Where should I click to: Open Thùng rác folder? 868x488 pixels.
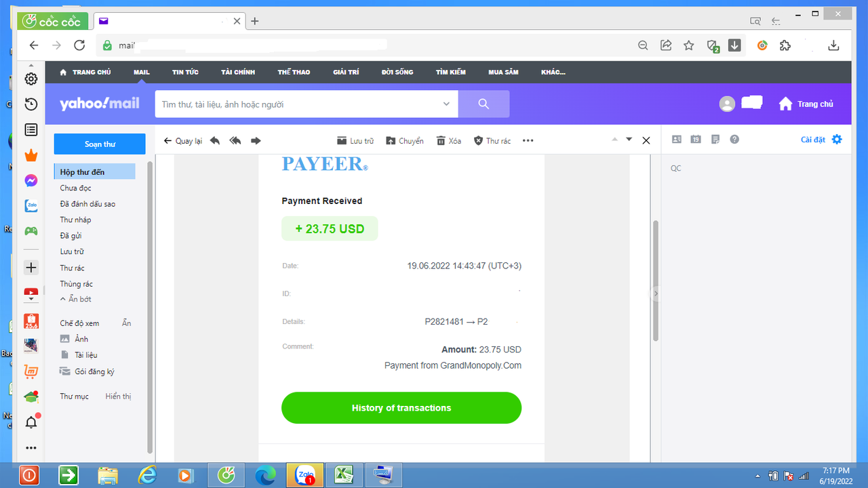[76, 283]
